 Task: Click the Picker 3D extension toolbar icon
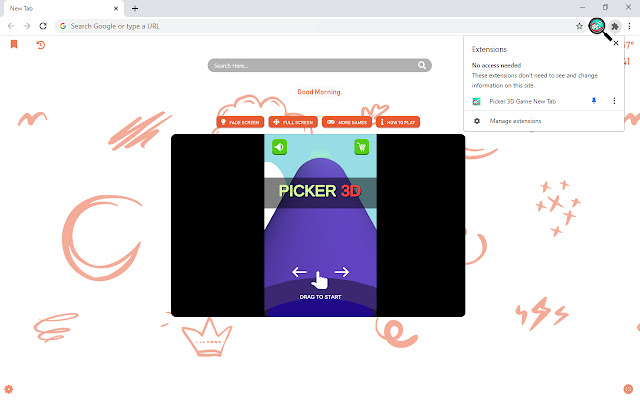pos(597,26)
